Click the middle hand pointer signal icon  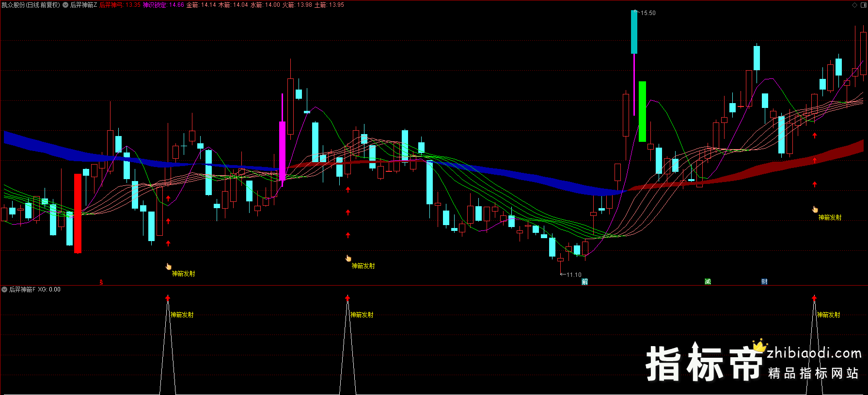(348, 258)
